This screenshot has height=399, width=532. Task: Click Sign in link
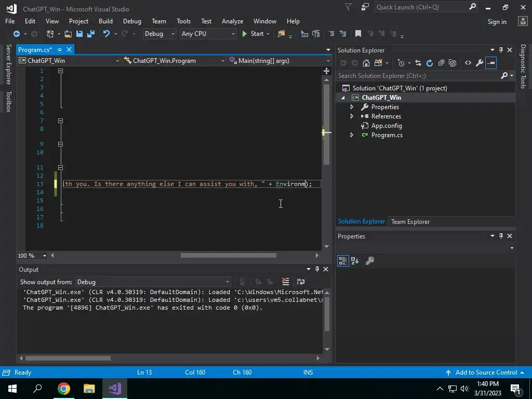click(497, 22)
